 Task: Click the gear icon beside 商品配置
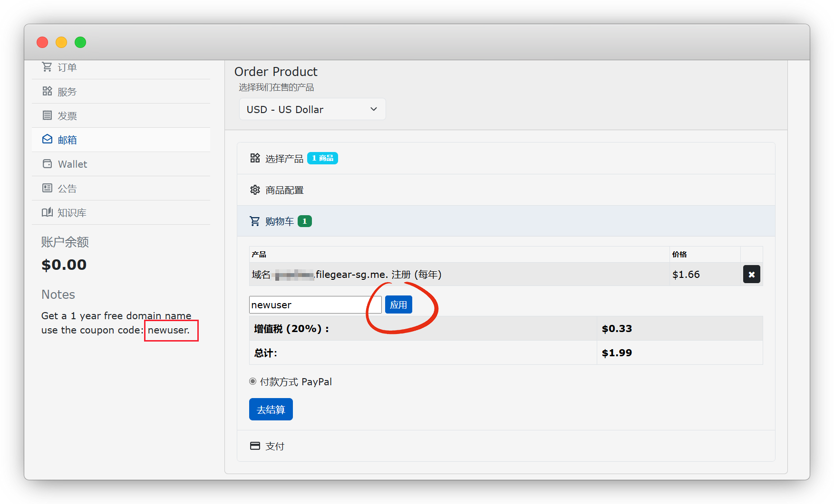(255, 190)
